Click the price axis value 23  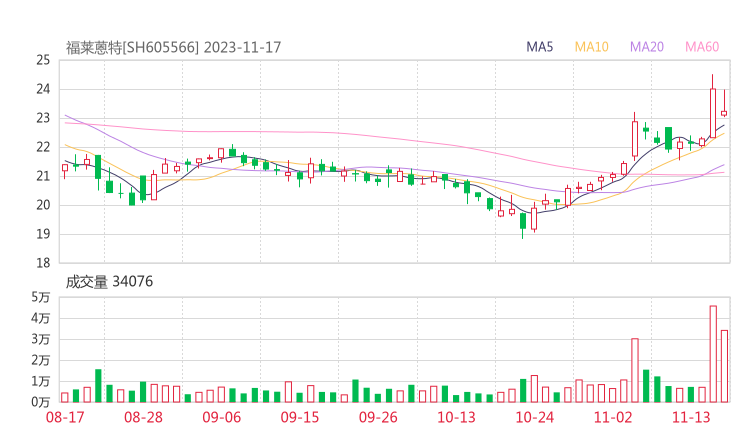coord(43,118)
